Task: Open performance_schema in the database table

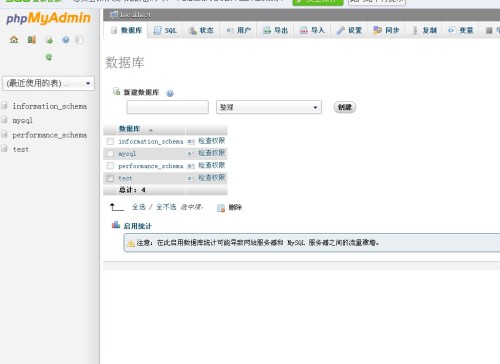Action: point(151,166)
